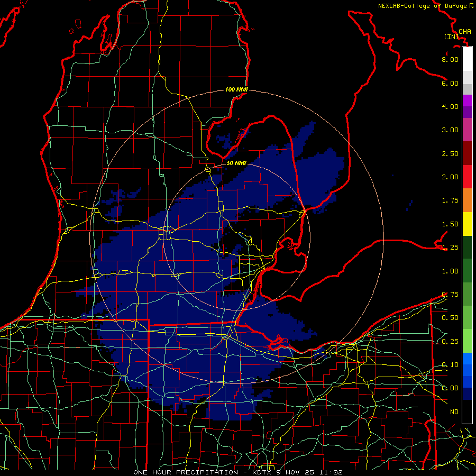
Task: Select the 0.25 legend value
Action: click(x=450, y=342)
